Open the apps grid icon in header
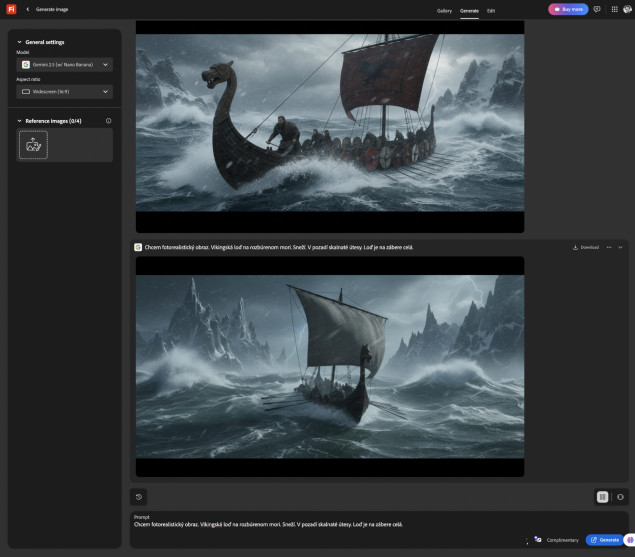Screen dimensions: 635x557 click(613, 9)
